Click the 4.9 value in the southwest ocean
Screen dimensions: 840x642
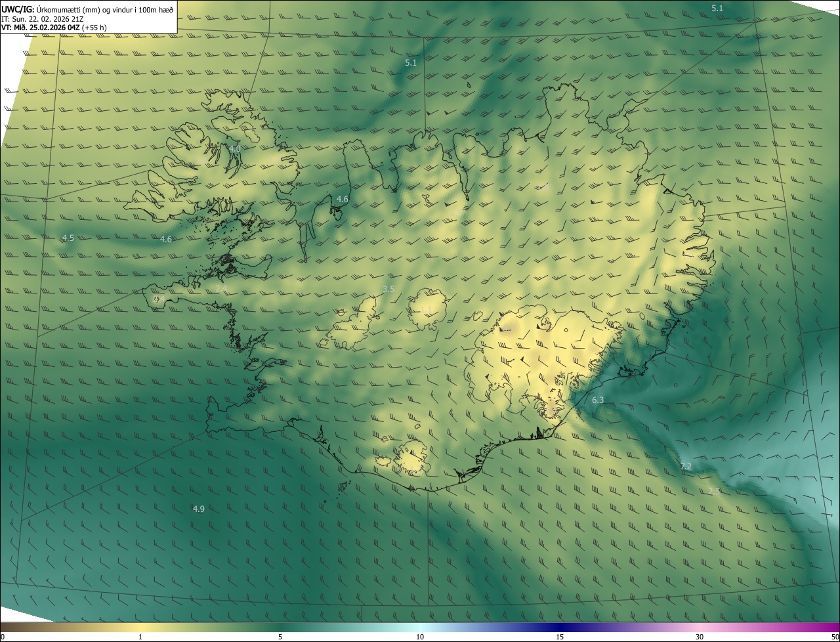(x=198, y=509)
